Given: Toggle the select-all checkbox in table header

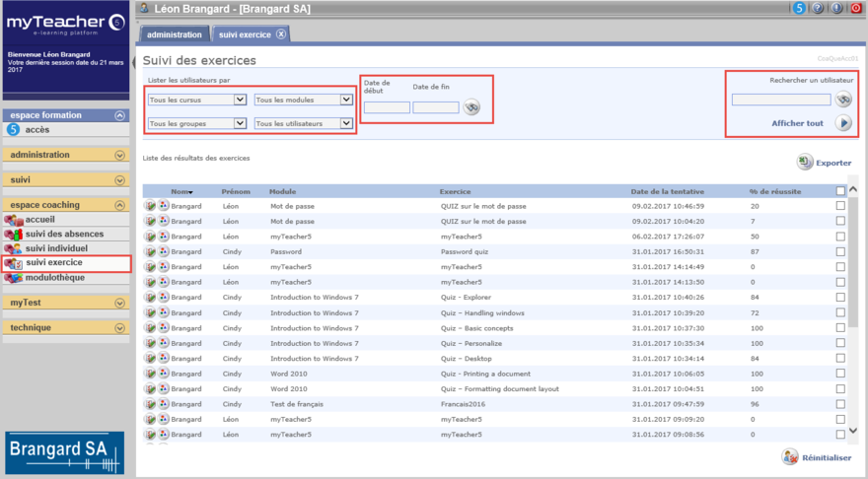Looking at the screenshot, I should coord(840,191).
